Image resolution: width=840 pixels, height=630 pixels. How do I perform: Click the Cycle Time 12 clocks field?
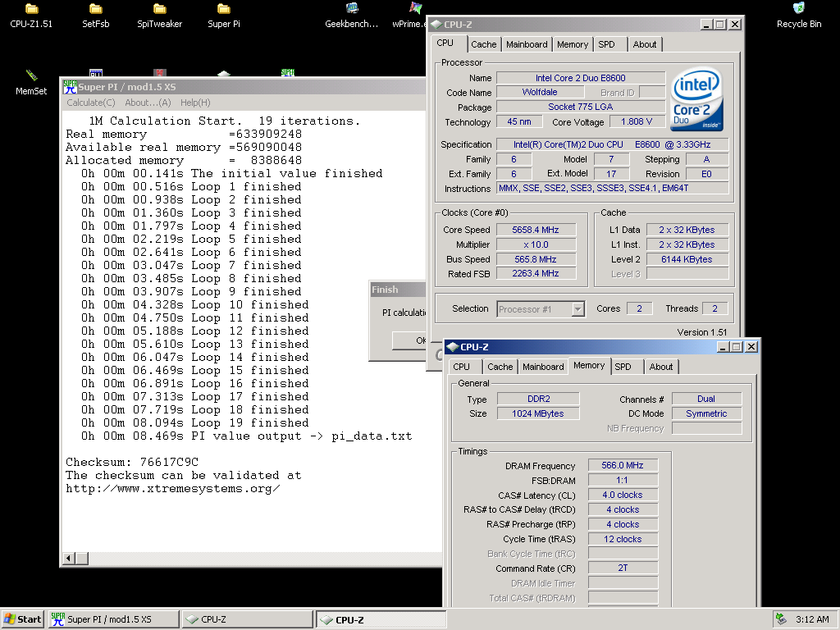[x=623, y=539]
